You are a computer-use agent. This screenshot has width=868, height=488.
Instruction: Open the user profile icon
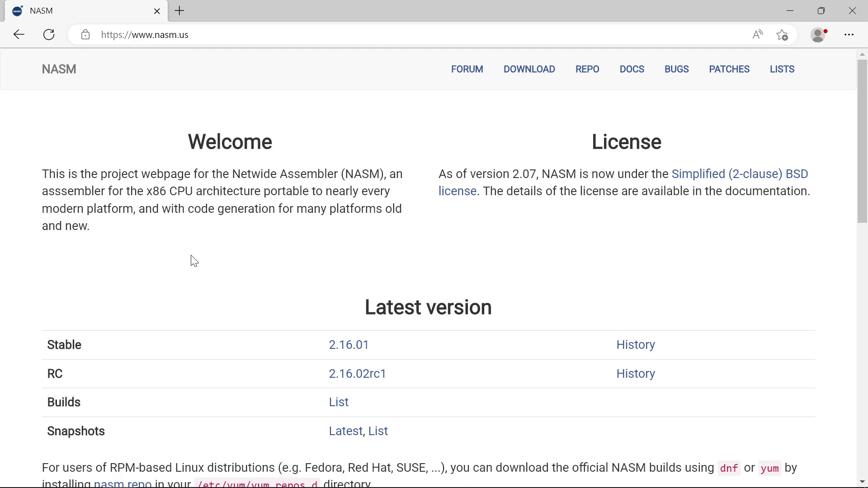[818, 35]
